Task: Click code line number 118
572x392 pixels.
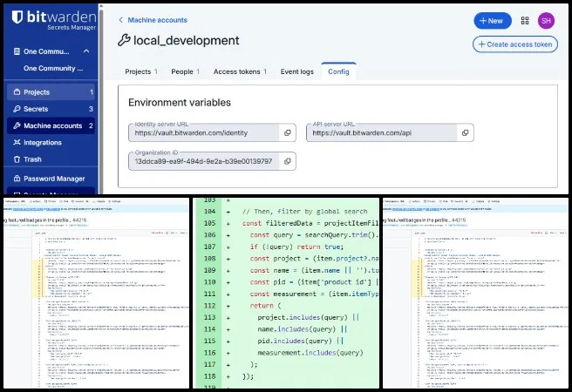Action: coord(209,376)
